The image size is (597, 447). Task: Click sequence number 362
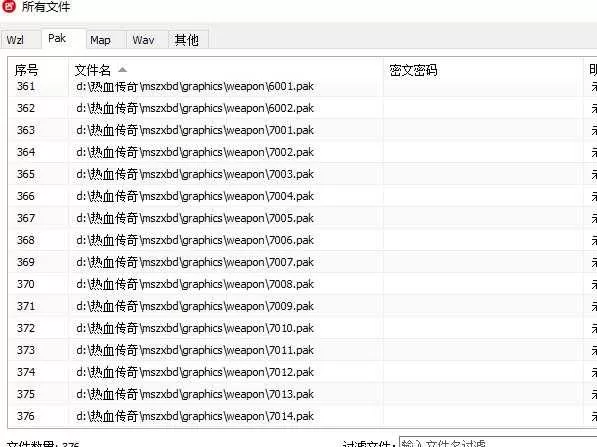tap(26, 108)
